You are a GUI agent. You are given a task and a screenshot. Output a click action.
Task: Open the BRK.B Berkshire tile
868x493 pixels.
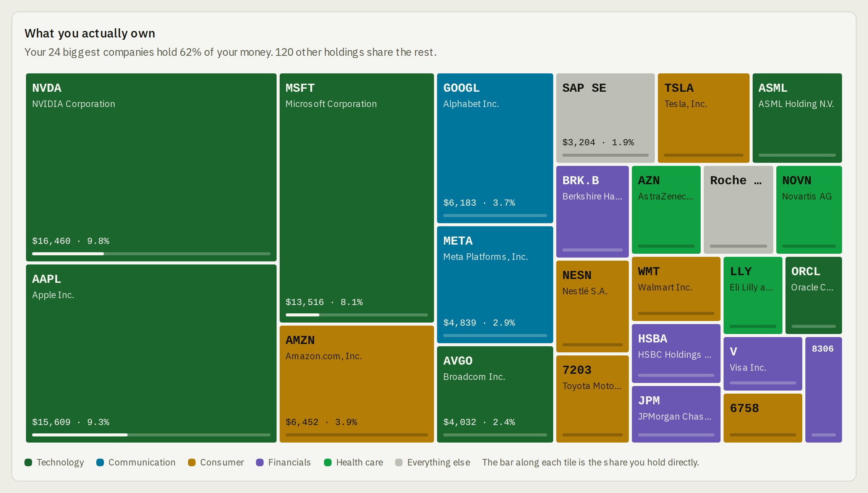click(593, 212)
